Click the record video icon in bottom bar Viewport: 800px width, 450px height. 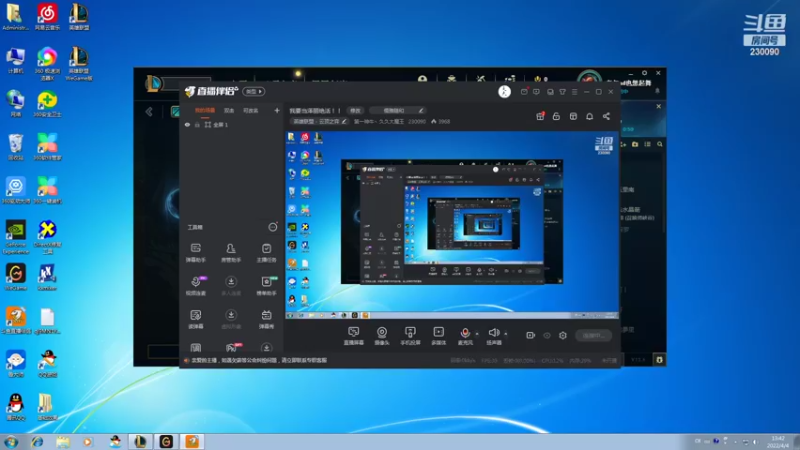point(531,335)
